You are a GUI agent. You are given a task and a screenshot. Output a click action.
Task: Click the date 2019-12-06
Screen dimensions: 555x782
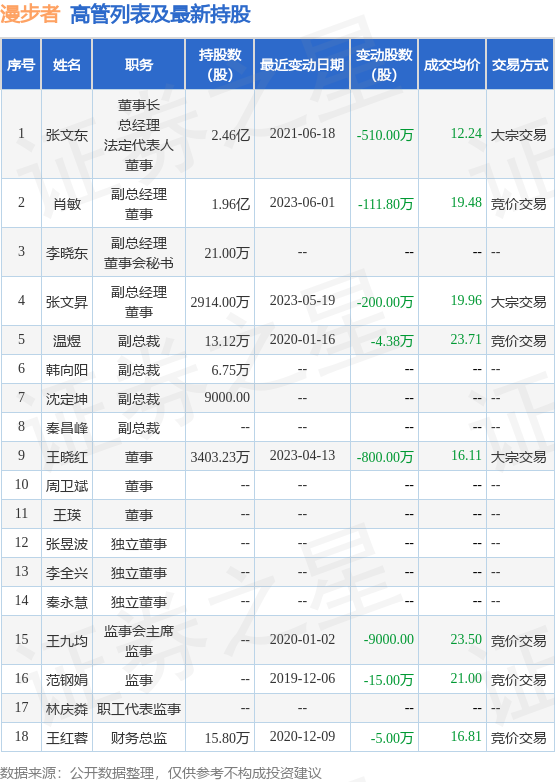point(302,677)
